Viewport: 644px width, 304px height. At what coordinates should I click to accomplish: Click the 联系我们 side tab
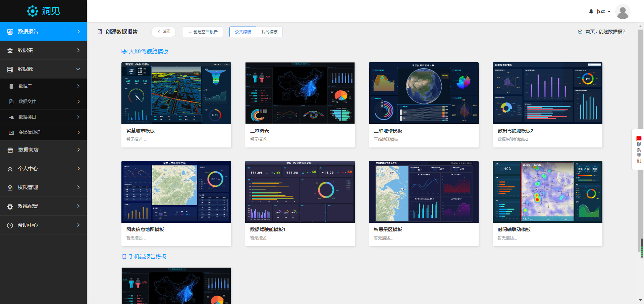(639, 149)
